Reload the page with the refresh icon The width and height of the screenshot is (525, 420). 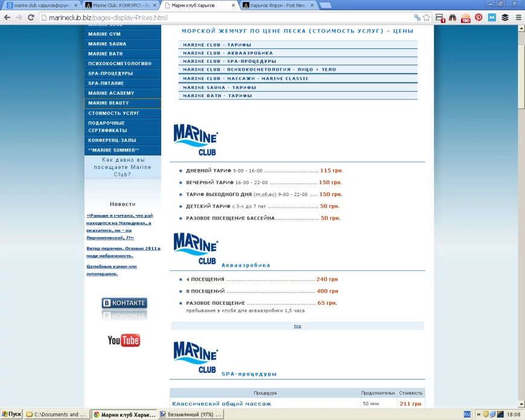point(31,17)
